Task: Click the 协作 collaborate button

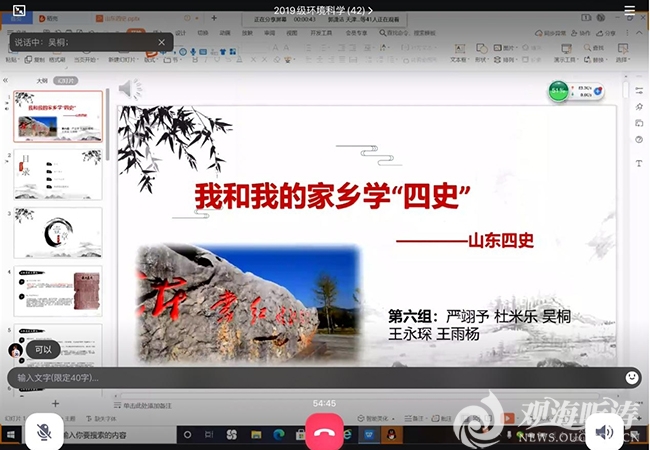Action: click(580, 33)
